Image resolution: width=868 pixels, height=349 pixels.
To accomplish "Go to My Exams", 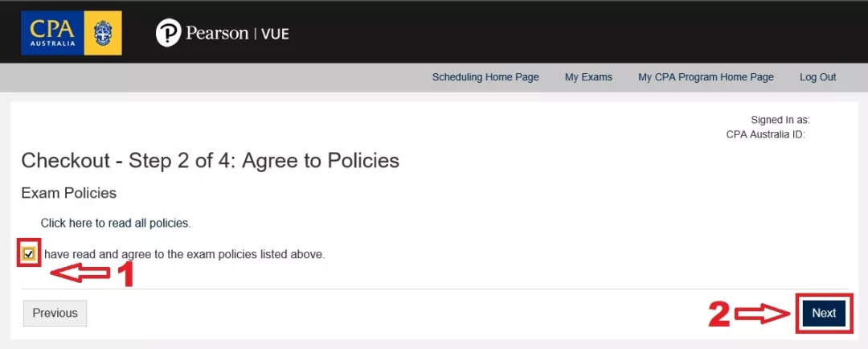I will click(588, 77).
